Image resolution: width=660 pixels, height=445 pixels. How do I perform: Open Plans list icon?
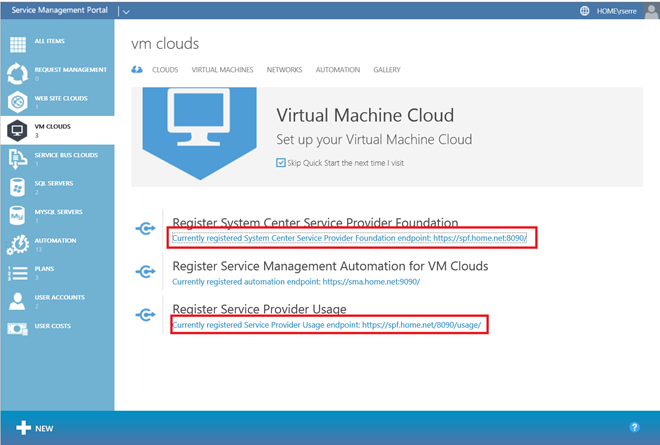pyautogui.click(x=17, y=273)
